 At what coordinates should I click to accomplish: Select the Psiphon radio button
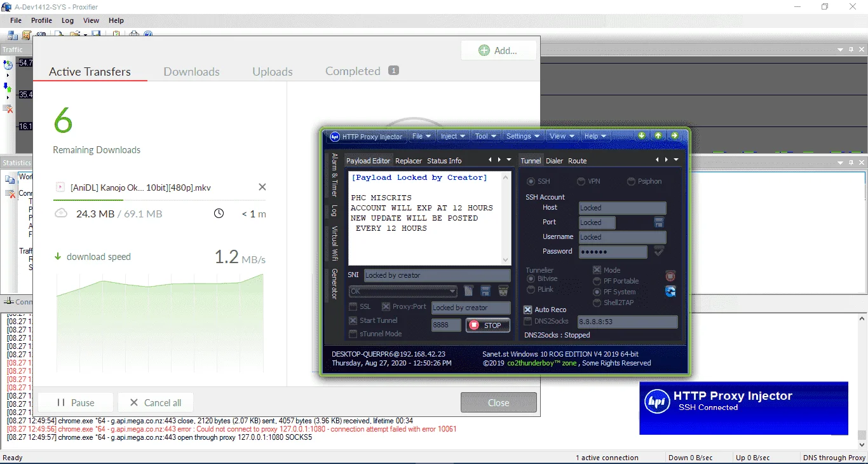[x=631, y=181]
